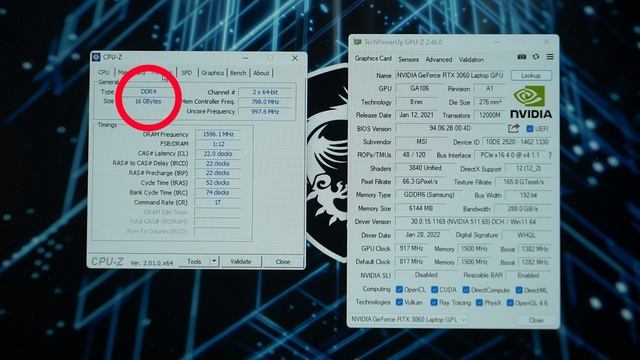This screenshot has width=640, height=360.
Task: Click the Validate button in CPU-Z
Action: coord(241,261)
